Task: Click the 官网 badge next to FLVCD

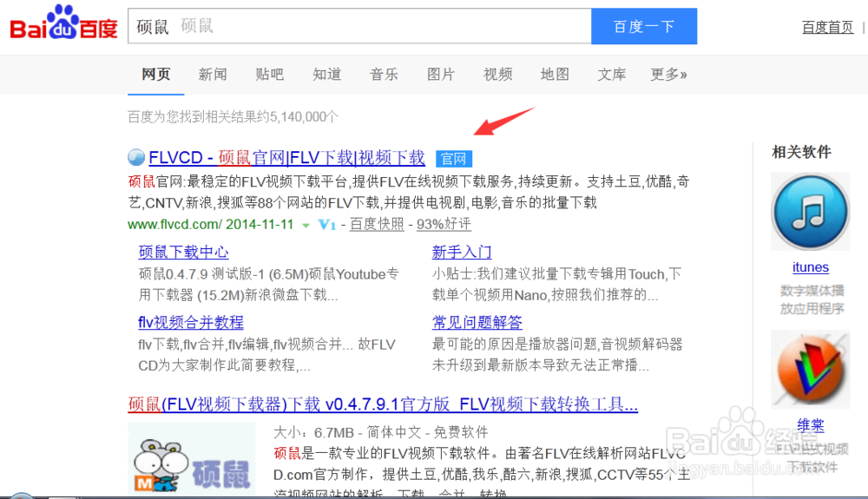Action: coord(454,159)
